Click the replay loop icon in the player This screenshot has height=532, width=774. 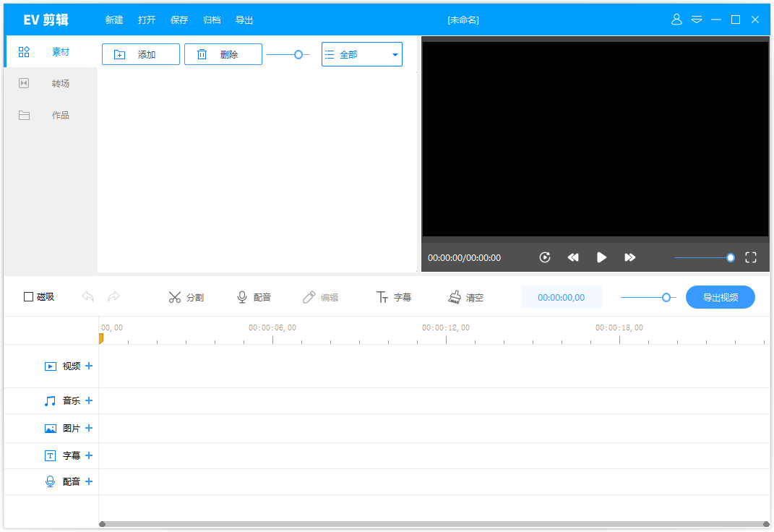(x=545, y=257)
